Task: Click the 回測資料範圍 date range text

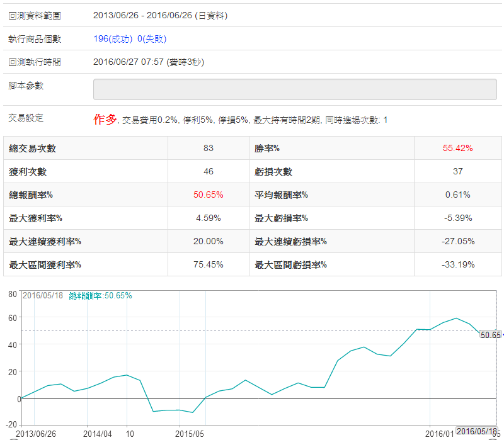Action: click(x=160, y=15)
